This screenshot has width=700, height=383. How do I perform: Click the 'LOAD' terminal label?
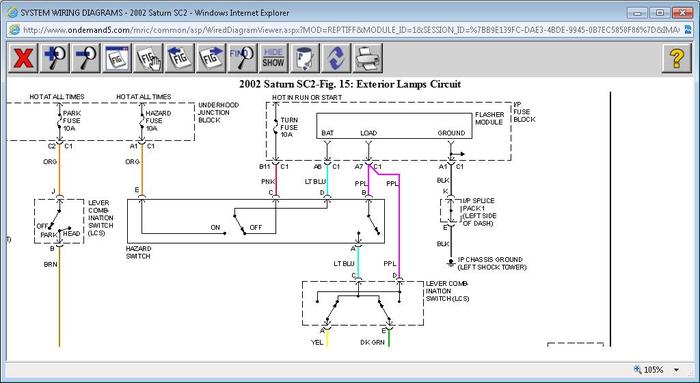coord(368,133)
